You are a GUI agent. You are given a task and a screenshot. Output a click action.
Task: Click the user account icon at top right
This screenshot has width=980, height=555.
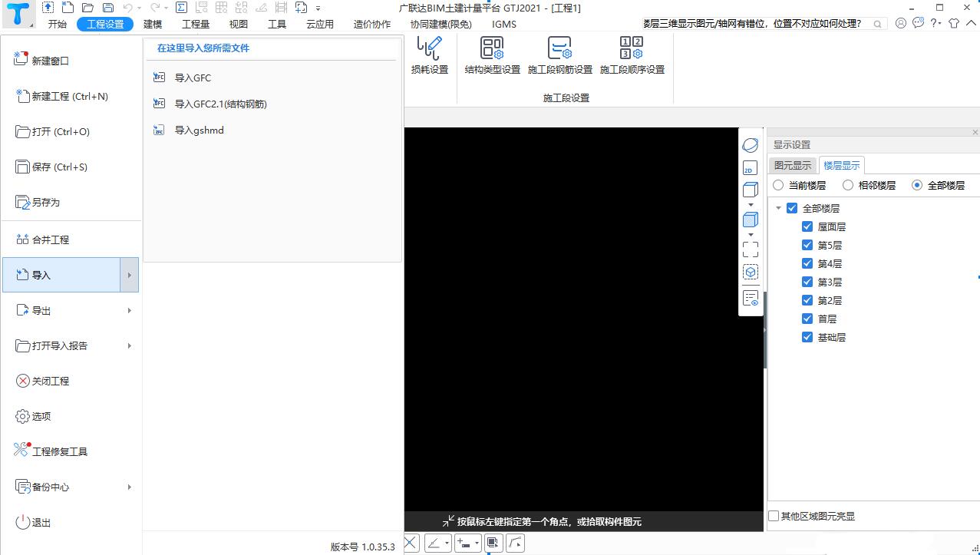(x=901, y=24)
